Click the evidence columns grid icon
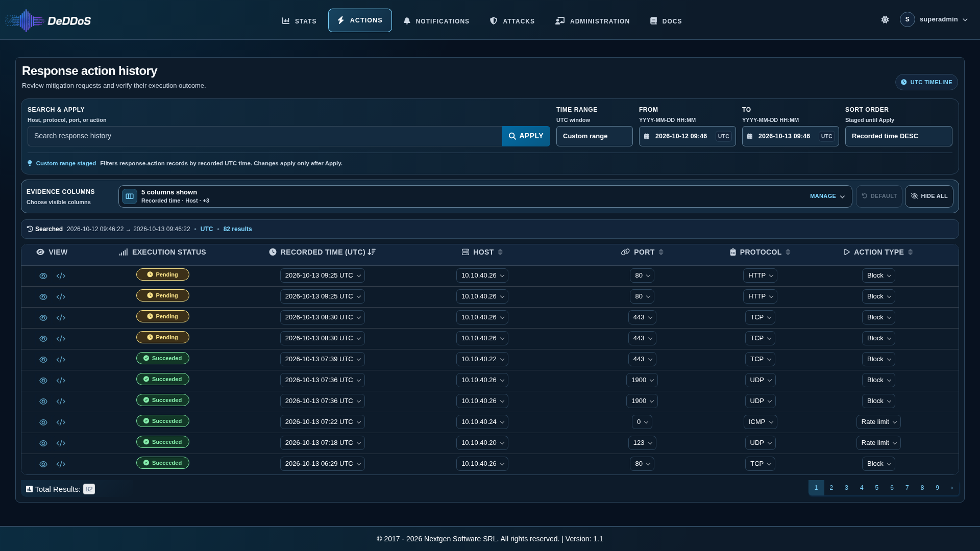 tap(130, 196)
